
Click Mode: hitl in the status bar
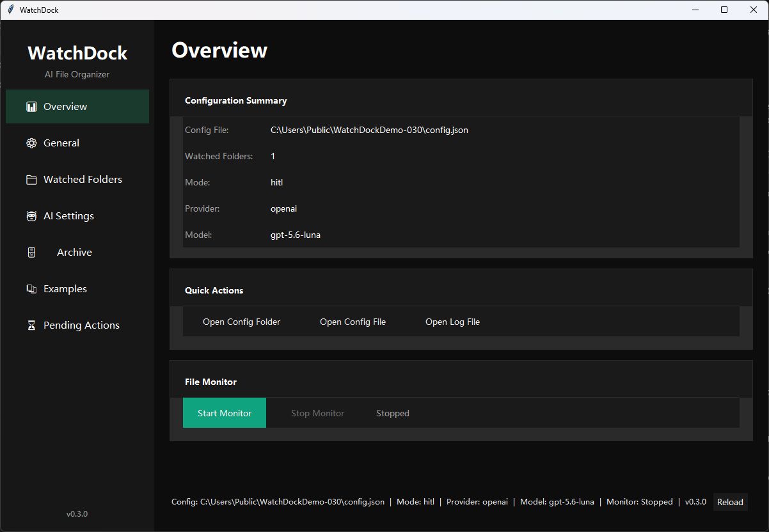pos(415,502)
